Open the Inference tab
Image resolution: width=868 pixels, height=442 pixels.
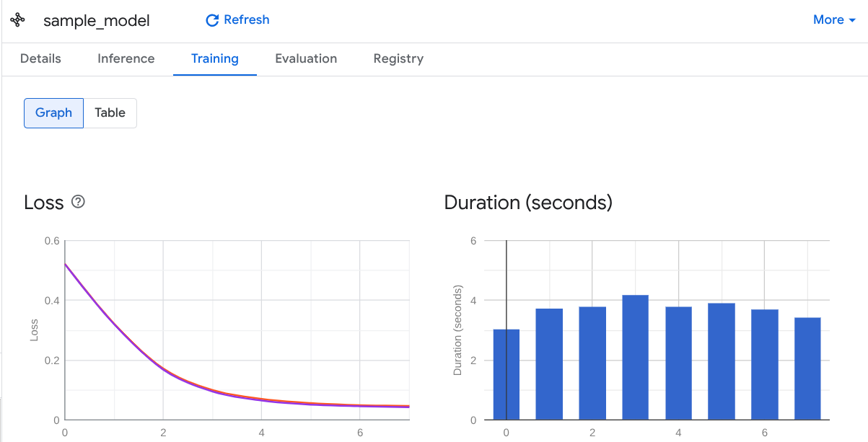[126, 59]
